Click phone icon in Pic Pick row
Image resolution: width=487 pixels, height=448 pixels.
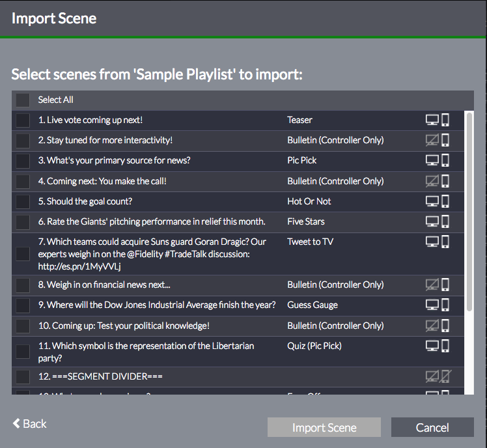pos(445,160)
